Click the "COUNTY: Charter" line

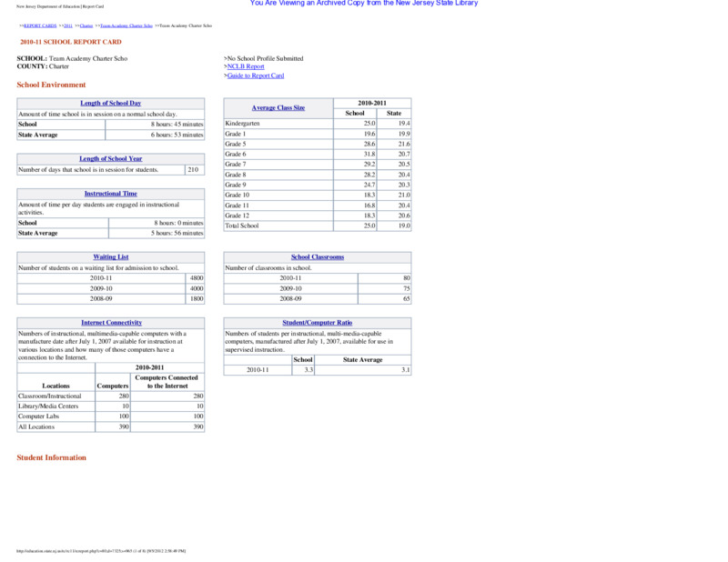(x=43, y=66)
